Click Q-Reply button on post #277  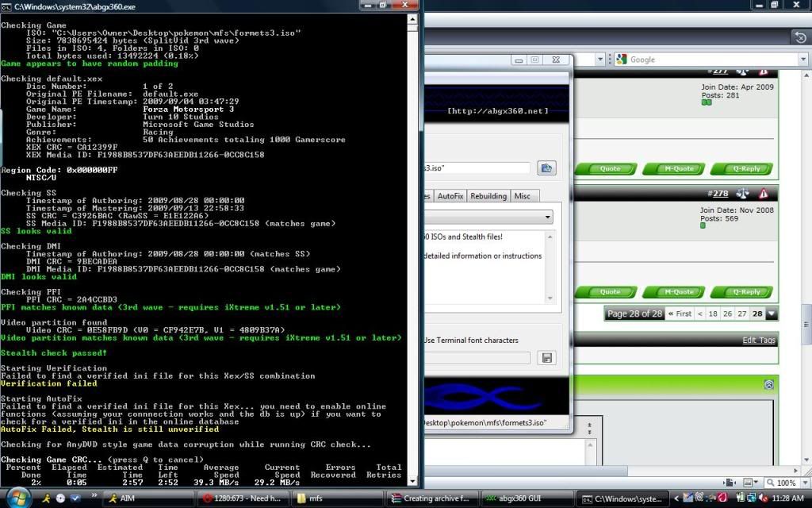pyautogui.click(x=741, y=168)
